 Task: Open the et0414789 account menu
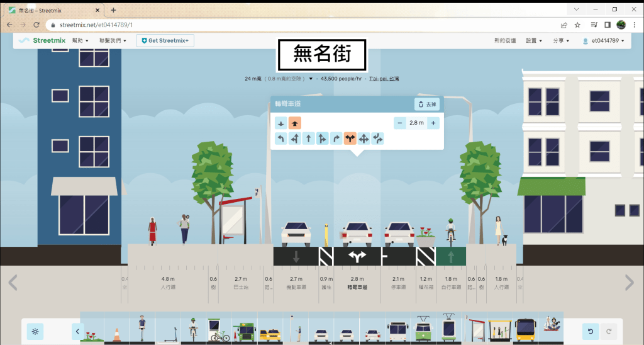(x=604, y=41)
